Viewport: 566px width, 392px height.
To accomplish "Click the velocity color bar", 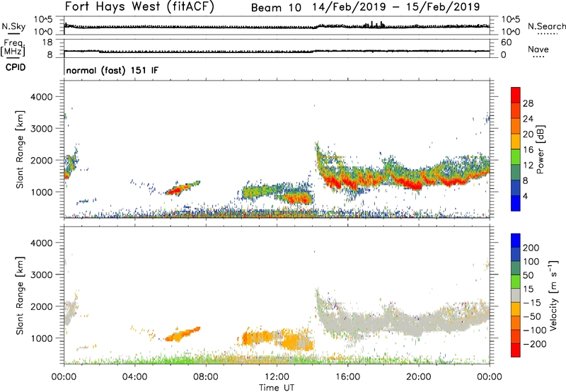I will [x=516, y=295].
